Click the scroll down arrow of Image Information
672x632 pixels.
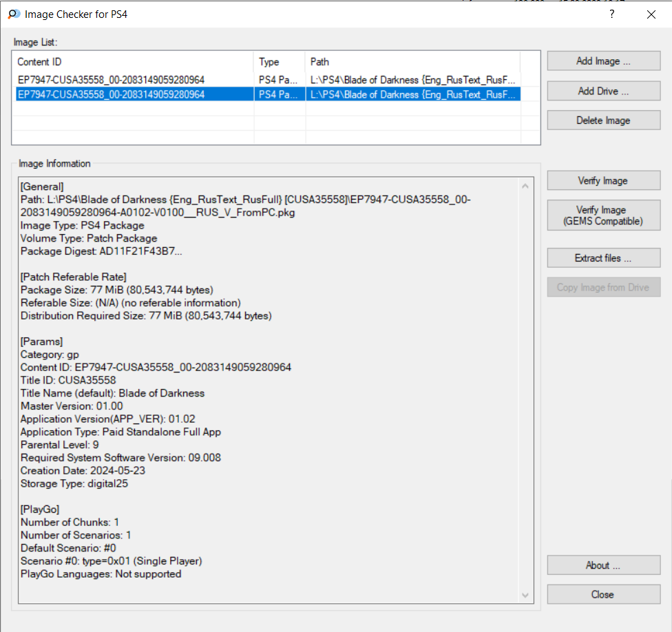(x=525, y=595)
